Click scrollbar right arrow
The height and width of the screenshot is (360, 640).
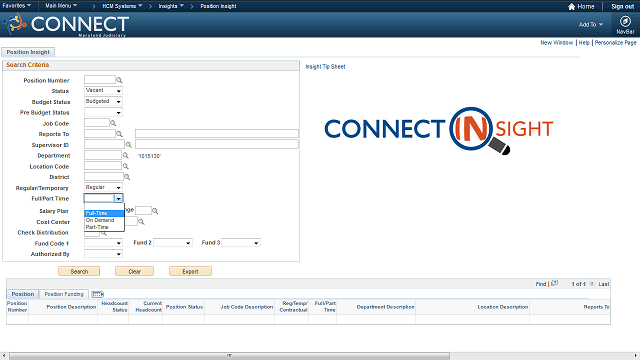click(636, 356)
